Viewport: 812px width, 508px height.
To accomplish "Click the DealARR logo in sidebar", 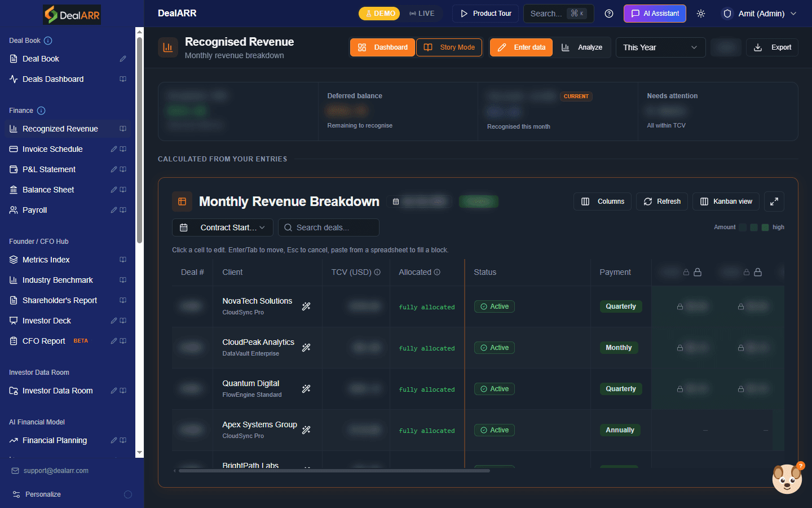I will pyautogui.click(x=72, y=14).
